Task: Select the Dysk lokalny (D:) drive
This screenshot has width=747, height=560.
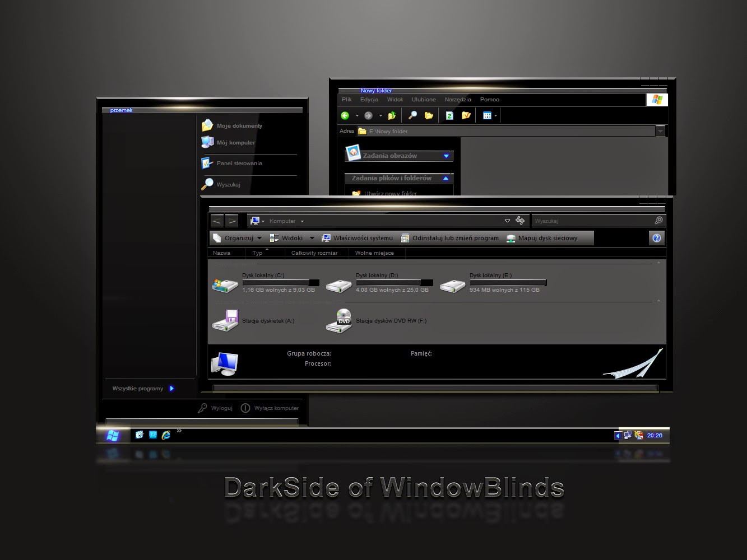Action: (x=379, y=284)
